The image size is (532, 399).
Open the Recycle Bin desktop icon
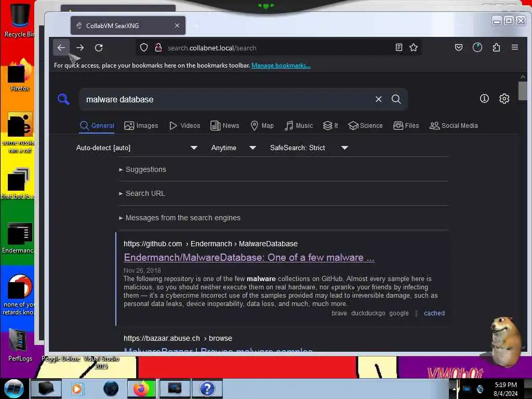click(x=19, y=19)
